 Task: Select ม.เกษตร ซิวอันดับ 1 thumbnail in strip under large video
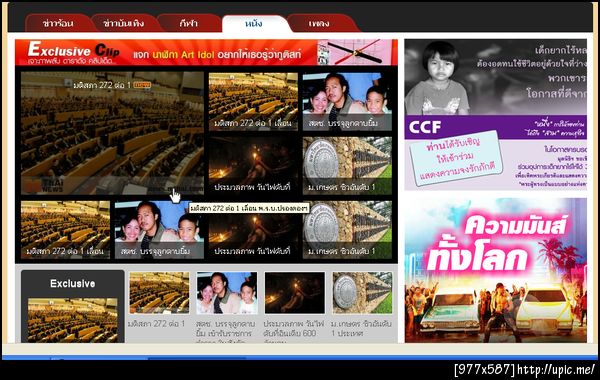[x=347, y=230]
